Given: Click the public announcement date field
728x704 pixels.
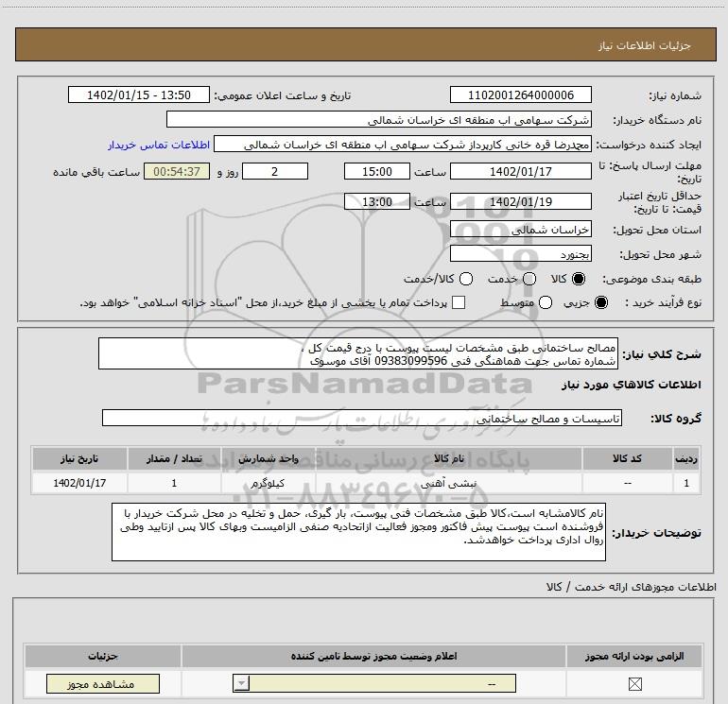Looking at the screenshot, I should point(139,95).
